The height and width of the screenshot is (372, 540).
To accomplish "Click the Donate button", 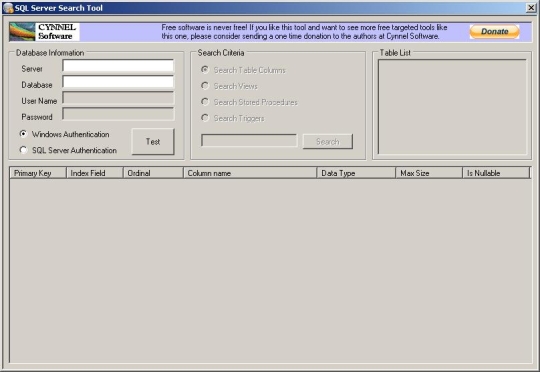I will tap(495, 31).
